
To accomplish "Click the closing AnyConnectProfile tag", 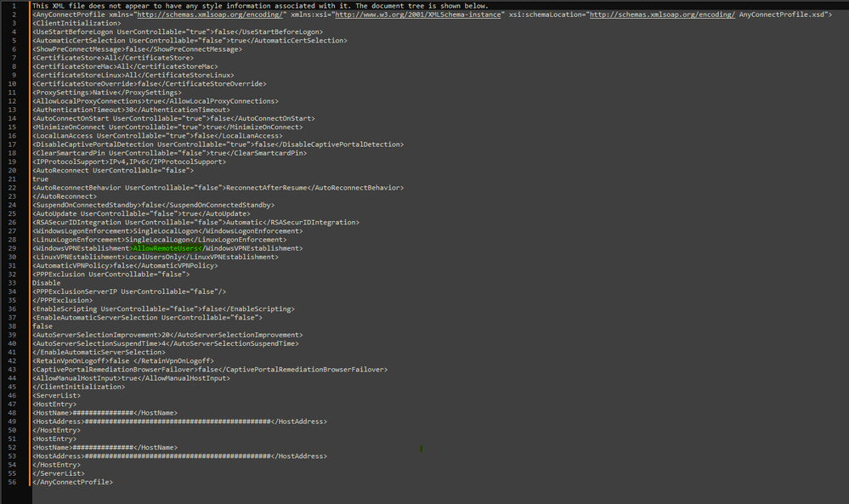I will point(72,482).
